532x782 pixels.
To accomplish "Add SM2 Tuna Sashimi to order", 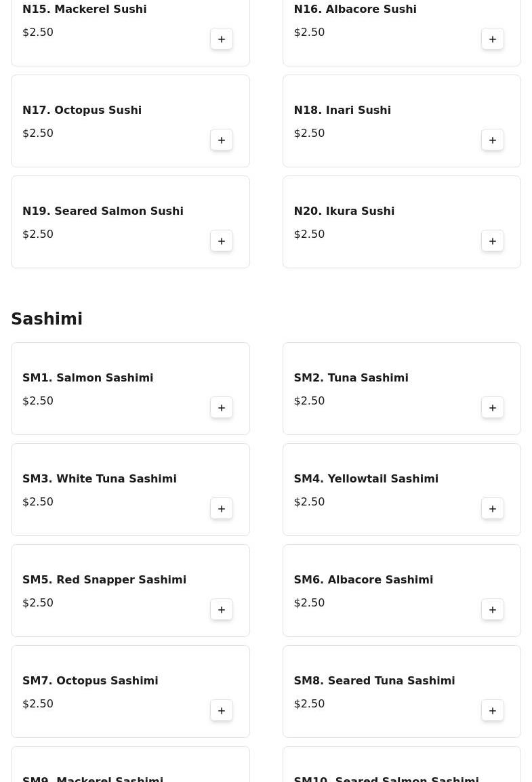I will pos(493,408).
